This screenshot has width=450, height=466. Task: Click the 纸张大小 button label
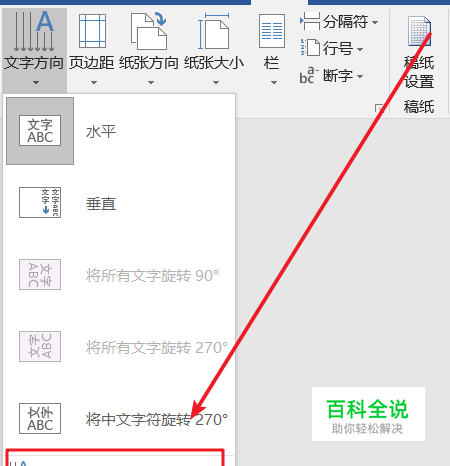(214, 63)
